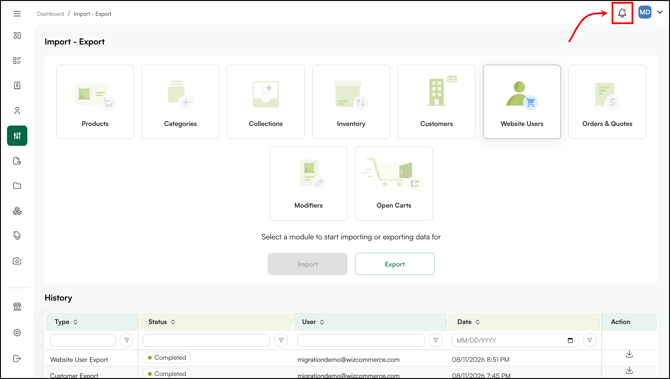Viewport: 670px width, 379px height.
Task: Open calendar picker in Date filter
Action: [570, 341]
